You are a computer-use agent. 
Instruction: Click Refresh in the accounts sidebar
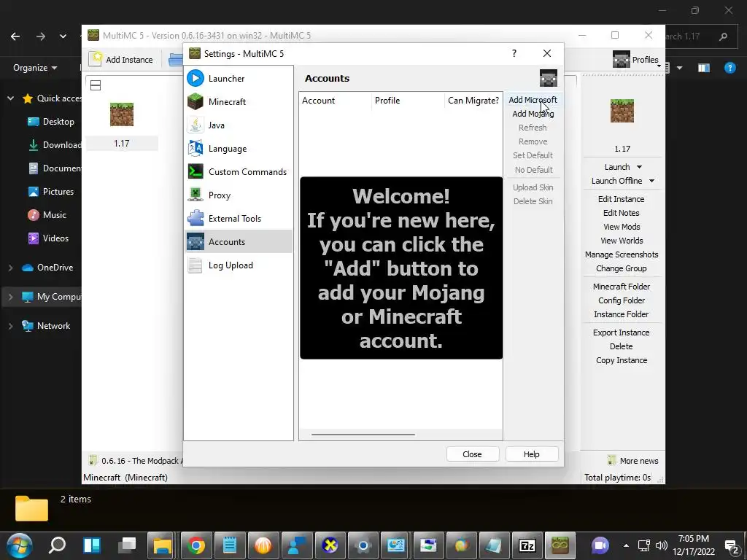[533, 128]
